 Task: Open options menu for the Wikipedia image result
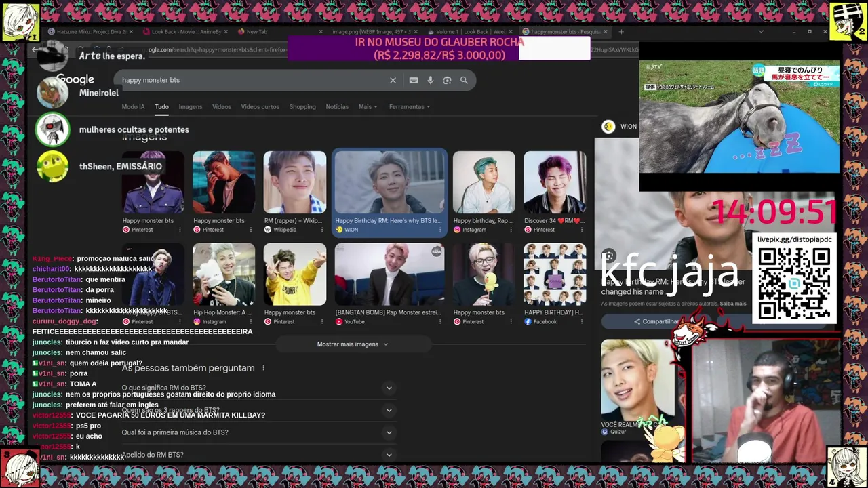(321, 230)
